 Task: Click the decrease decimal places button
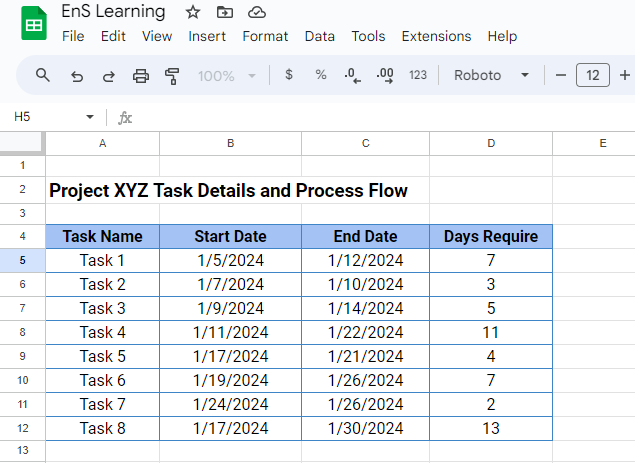click(352, 75)
